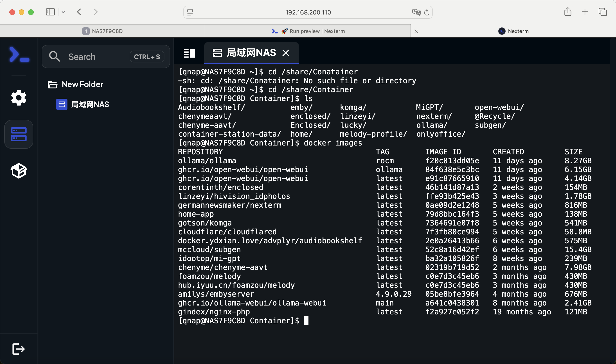Viewport: 616px width, 364px height.
Task: Expand the sidebar dropdown chevron
Action: point(63,12)
